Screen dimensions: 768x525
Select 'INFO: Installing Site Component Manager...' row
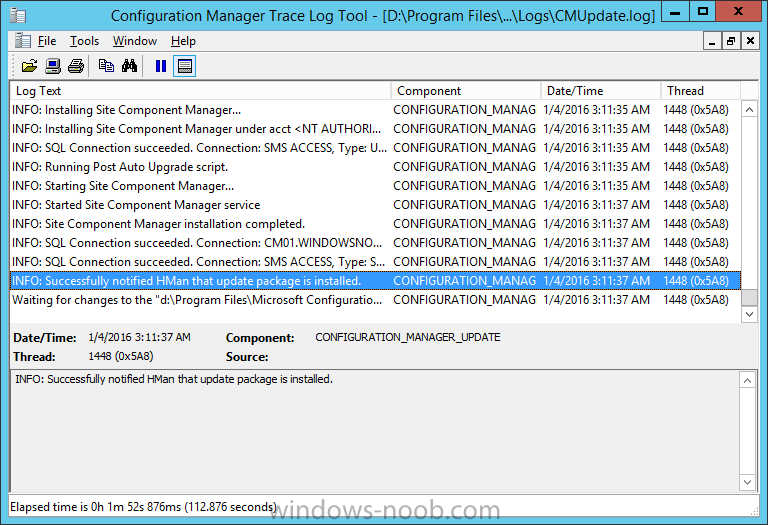point(375,110)
